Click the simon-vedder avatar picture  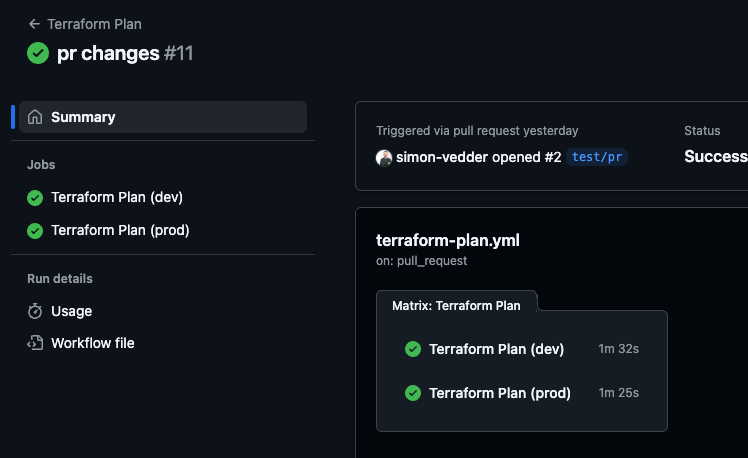[384, 157]
